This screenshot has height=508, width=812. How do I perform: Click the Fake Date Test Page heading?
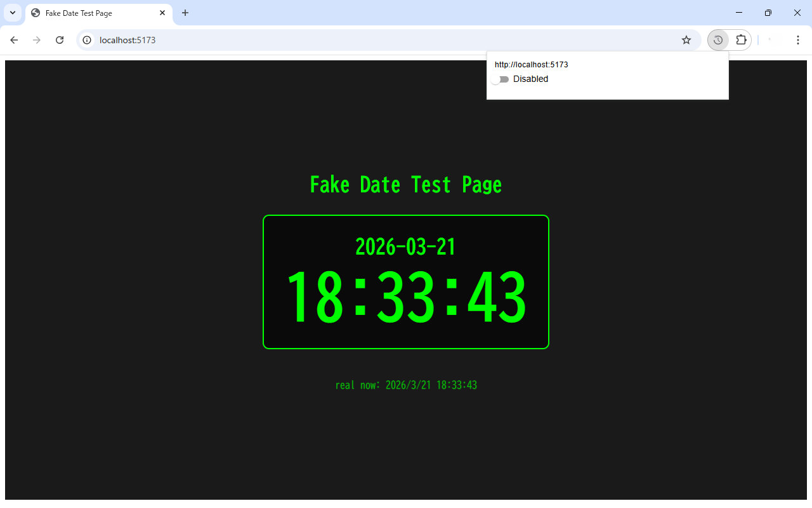[x=406, y=185]
